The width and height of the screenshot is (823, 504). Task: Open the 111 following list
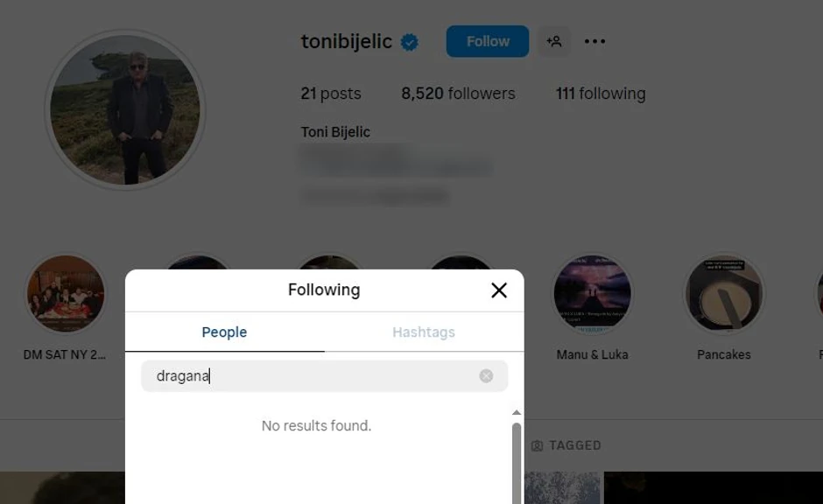pos(601,93)
